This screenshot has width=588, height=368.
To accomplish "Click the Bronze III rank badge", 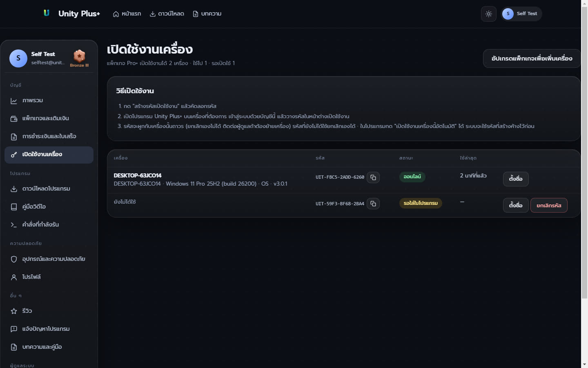I will tap(79, 58).
